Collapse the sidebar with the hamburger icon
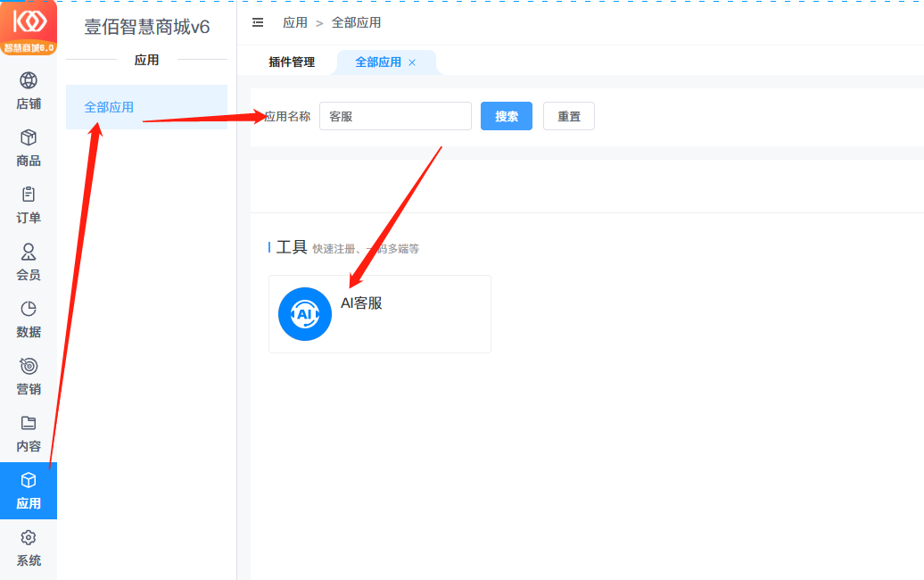 [x=258, y=22]
